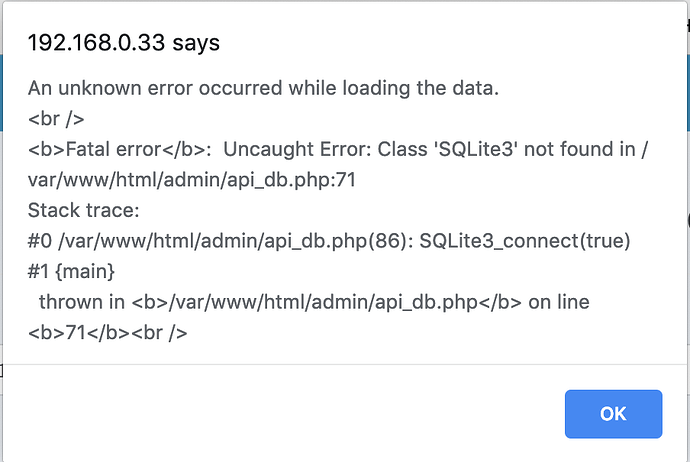Click the bold-tagged '/var/www/html/admin/api_db.php' path
This screenshot has height=462, width=690.
330,301
